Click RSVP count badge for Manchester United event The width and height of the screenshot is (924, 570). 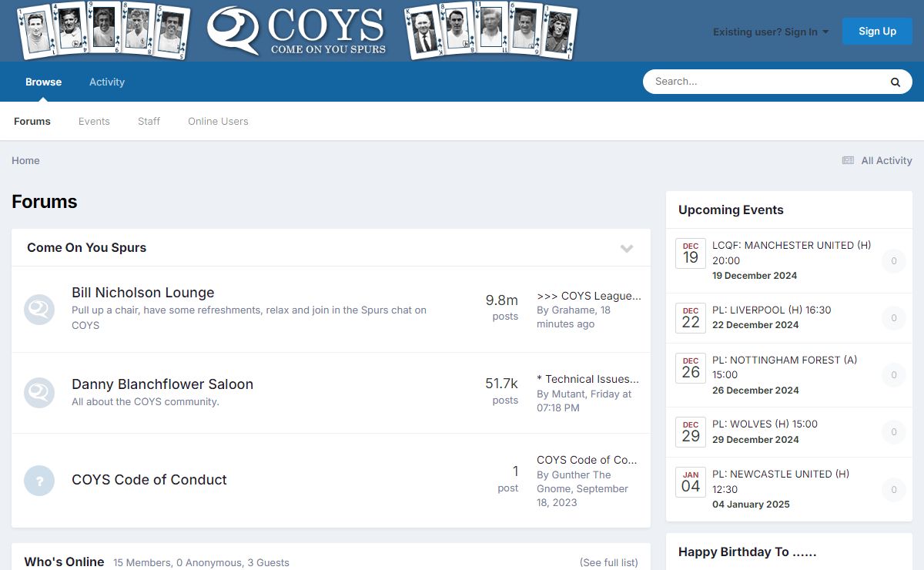[894, 261]
